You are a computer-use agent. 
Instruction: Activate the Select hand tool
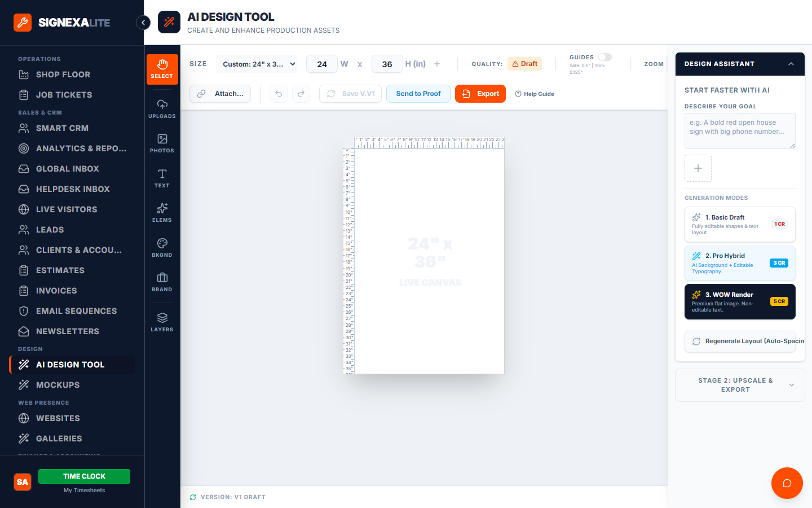pos(162,69)
